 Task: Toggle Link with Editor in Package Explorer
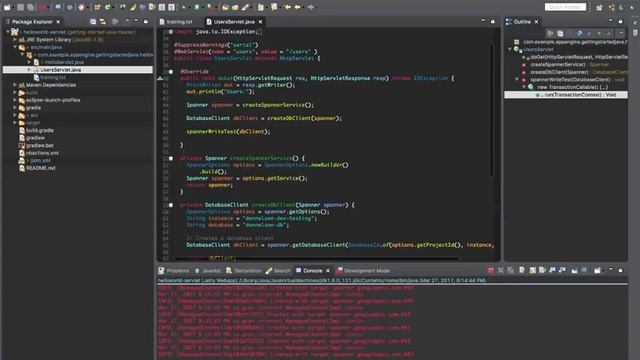point(103,22)
